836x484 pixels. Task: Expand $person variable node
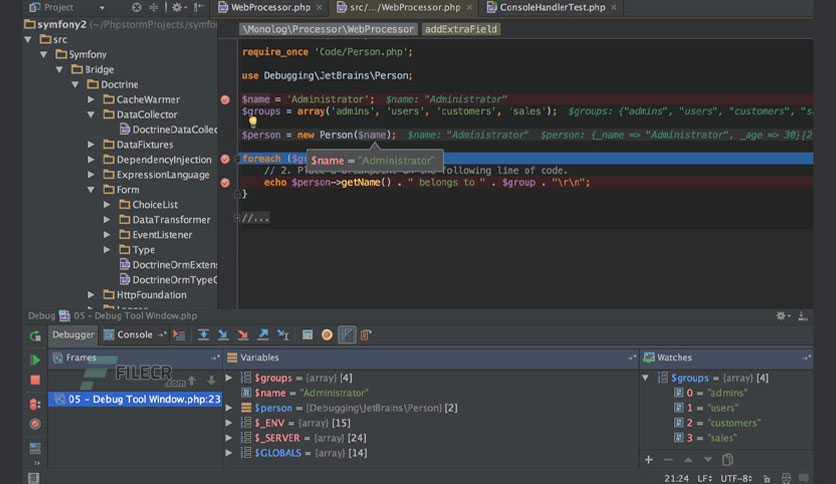(229, 408)
